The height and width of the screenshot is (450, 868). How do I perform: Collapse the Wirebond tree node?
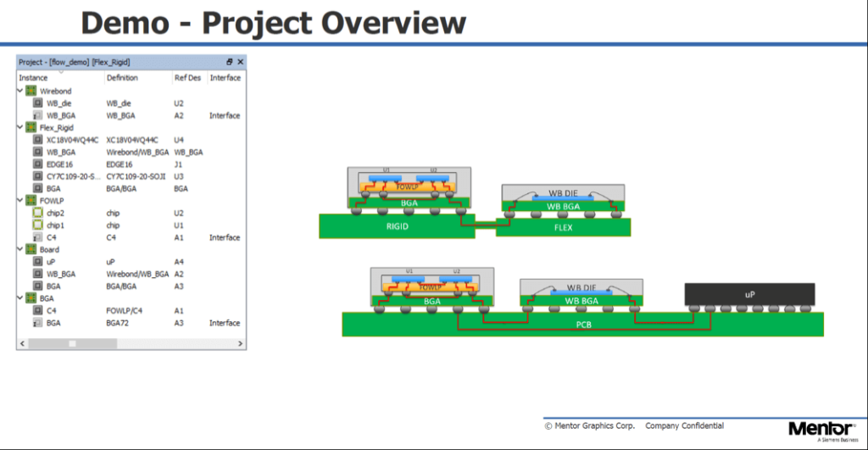20,90
